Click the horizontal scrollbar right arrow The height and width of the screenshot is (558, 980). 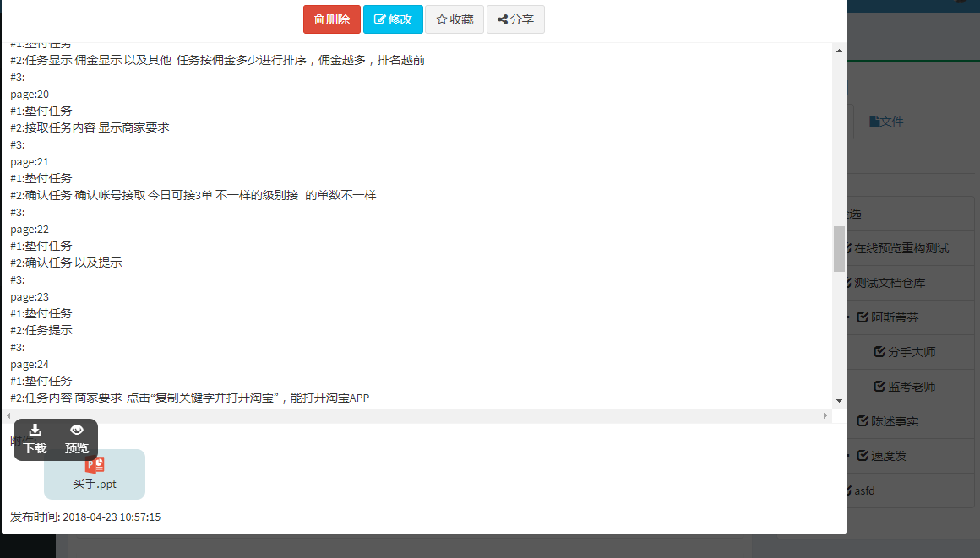(825, 415)
